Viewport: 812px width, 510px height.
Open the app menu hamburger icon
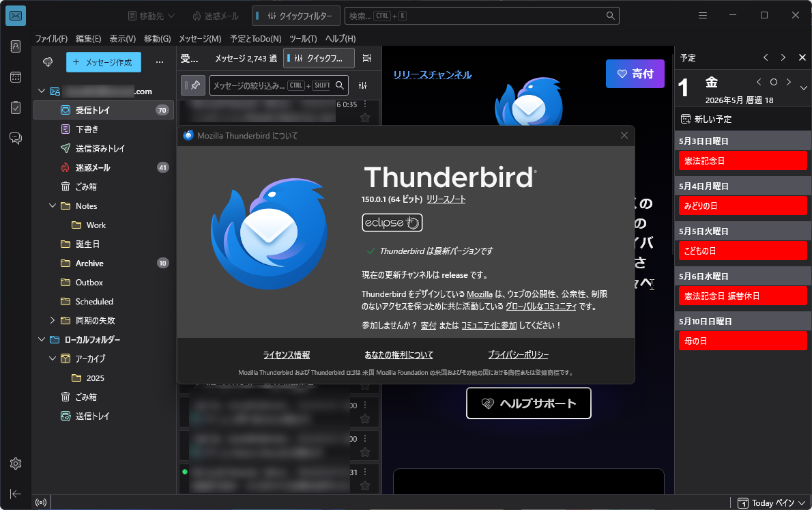[703, 16]
